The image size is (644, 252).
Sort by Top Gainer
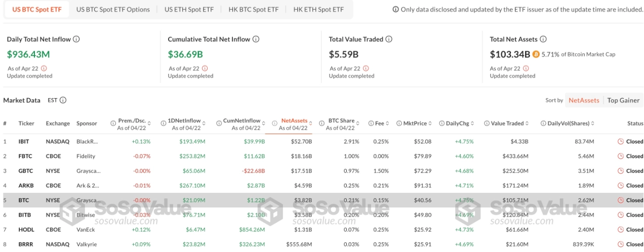pos(623,100)
